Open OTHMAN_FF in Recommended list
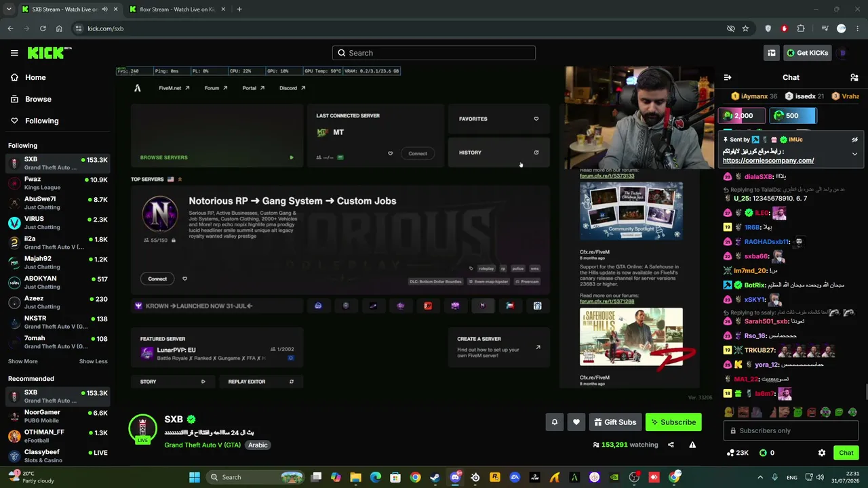Image resolution: width=868 pixels, height=488 pixels. coord(58,436)
